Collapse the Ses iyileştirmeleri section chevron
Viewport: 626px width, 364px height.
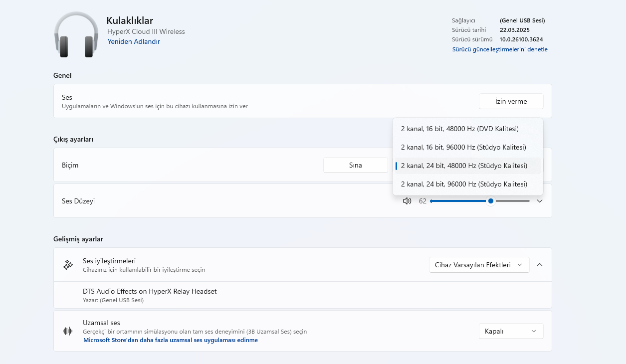tap(539, 265)
